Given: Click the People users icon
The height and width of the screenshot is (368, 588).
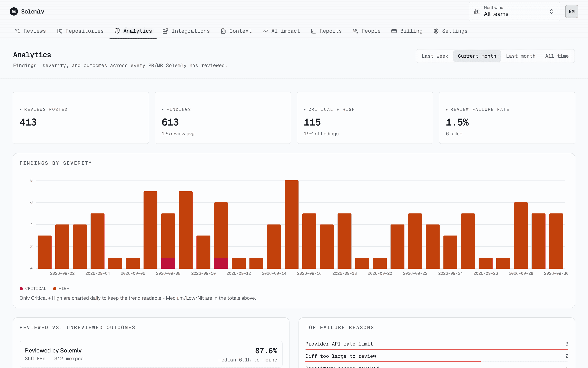Looking at the screenshot, I should 355,31.
